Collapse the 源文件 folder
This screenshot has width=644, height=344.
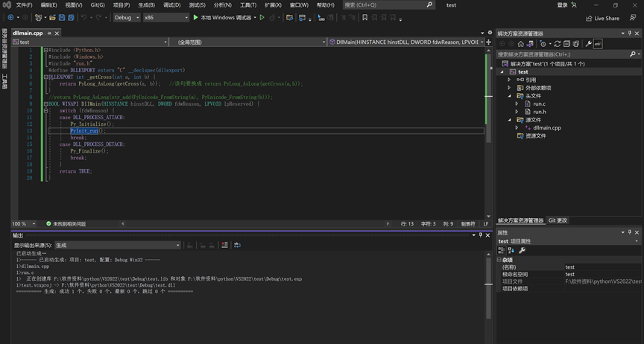509,120
